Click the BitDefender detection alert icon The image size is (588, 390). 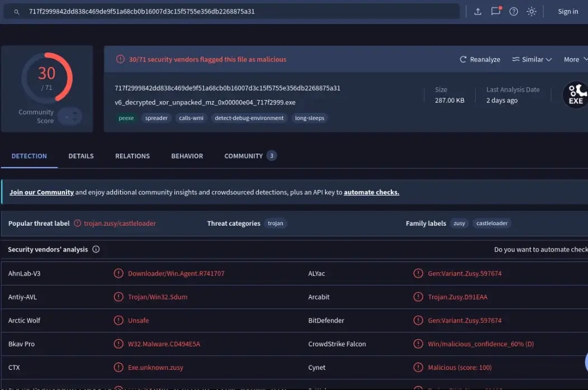tap(418, 320)
